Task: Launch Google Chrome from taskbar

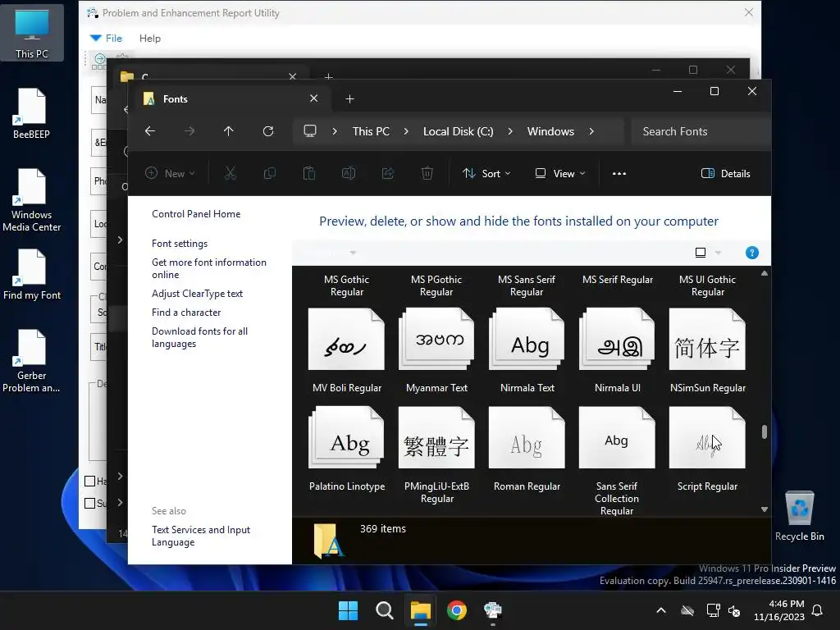Action: [457, 610]
